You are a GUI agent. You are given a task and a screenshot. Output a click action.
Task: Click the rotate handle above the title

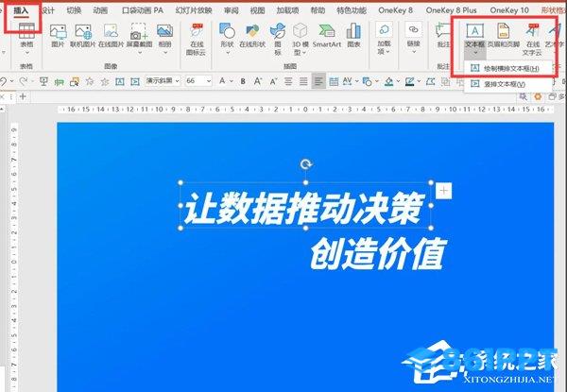306,164
